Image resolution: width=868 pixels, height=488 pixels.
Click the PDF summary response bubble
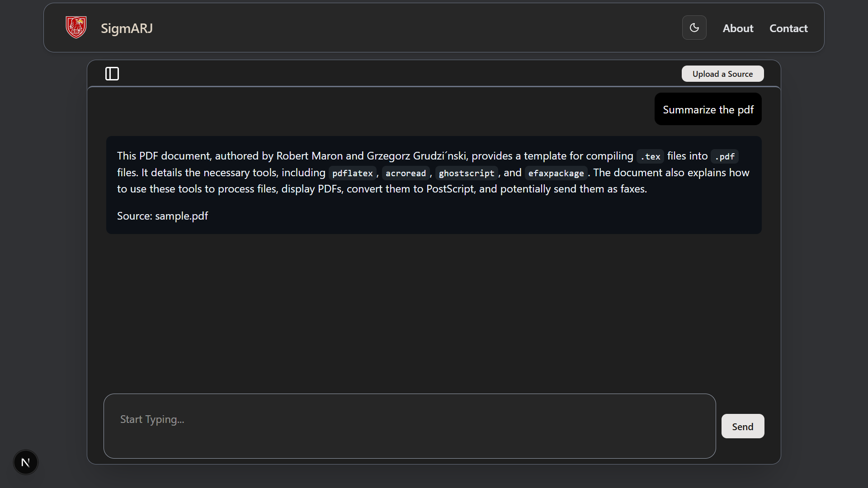[x=434, y=184]
